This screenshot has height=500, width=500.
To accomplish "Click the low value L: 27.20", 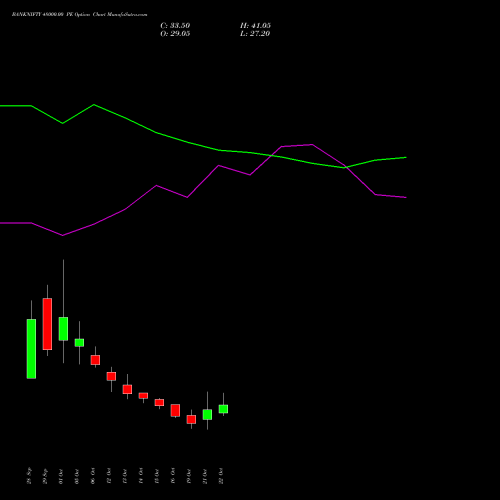I will point(255,34).
